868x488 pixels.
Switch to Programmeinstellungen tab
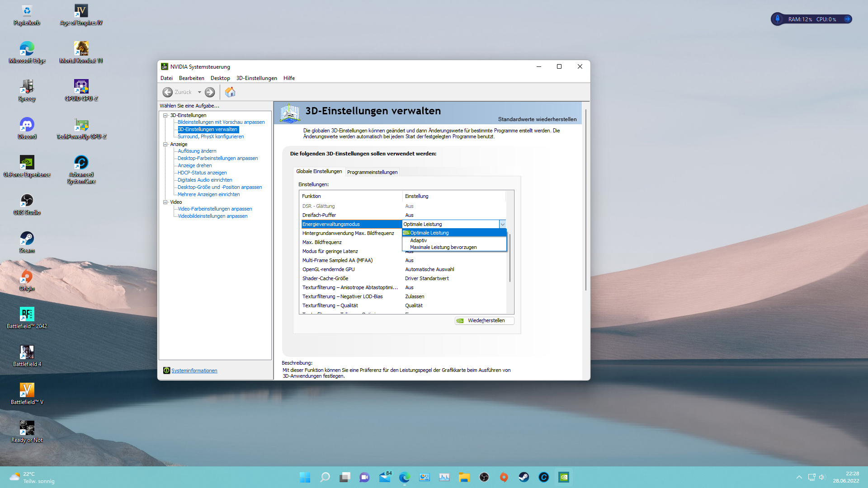(373, 172)
